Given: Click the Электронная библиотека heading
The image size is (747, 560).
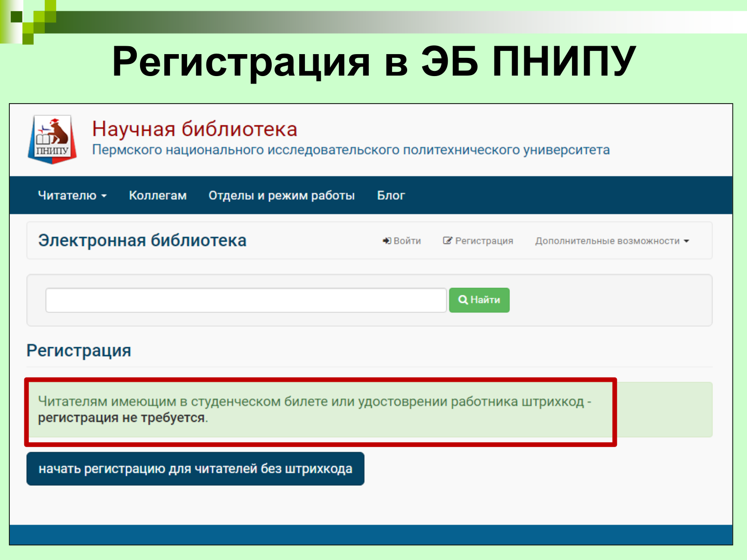Looking at the screenshot, I should point(142,240).
